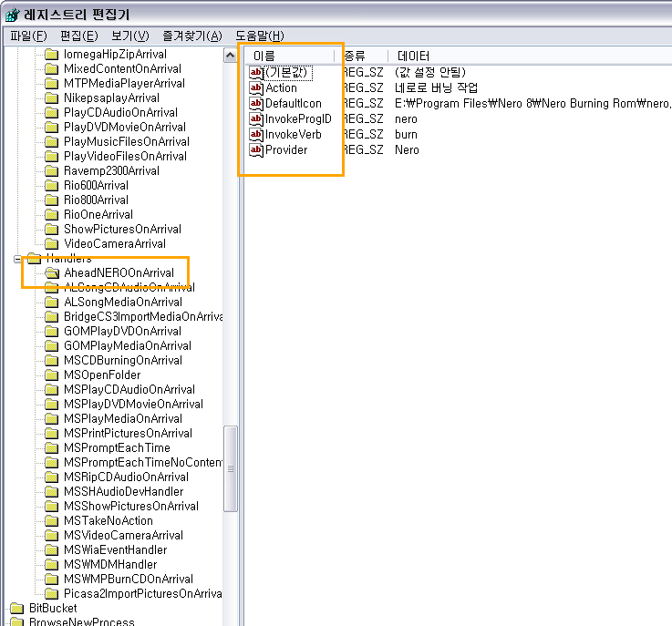Open the 보기(V) menu

129,36
